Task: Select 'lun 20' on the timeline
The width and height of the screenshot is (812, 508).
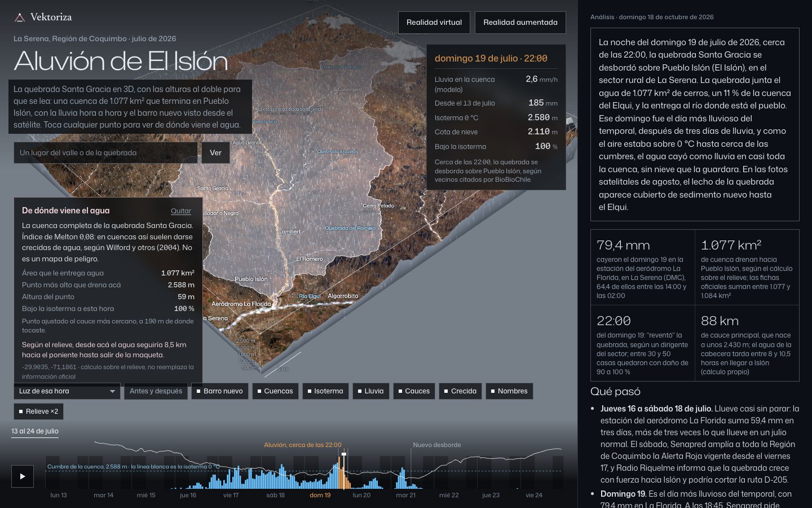Action: [361, 495]
